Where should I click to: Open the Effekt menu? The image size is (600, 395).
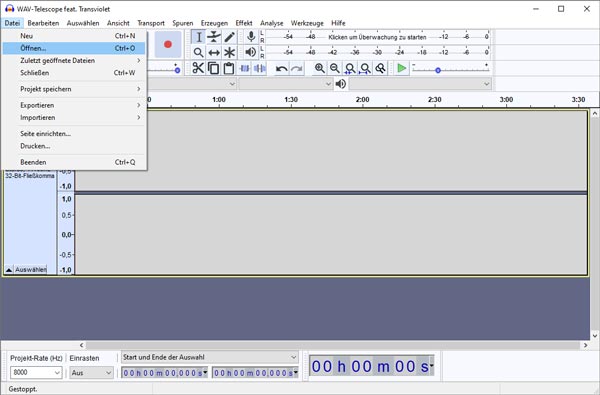point(243,23)
